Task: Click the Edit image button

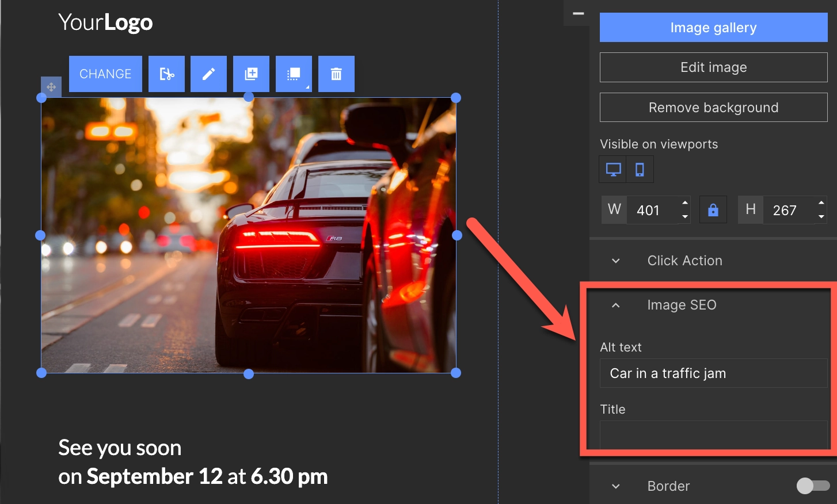Action: tap(713, 67)
